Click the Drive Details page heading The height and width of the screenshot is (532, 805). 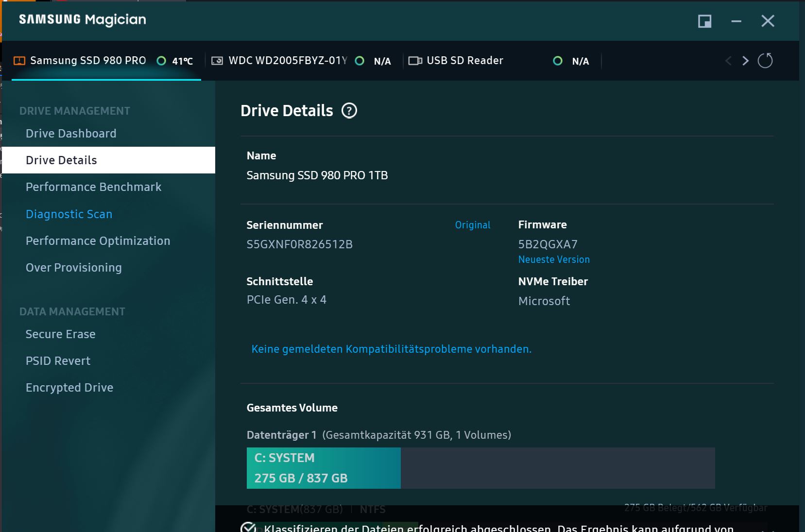tap(287, 111)
